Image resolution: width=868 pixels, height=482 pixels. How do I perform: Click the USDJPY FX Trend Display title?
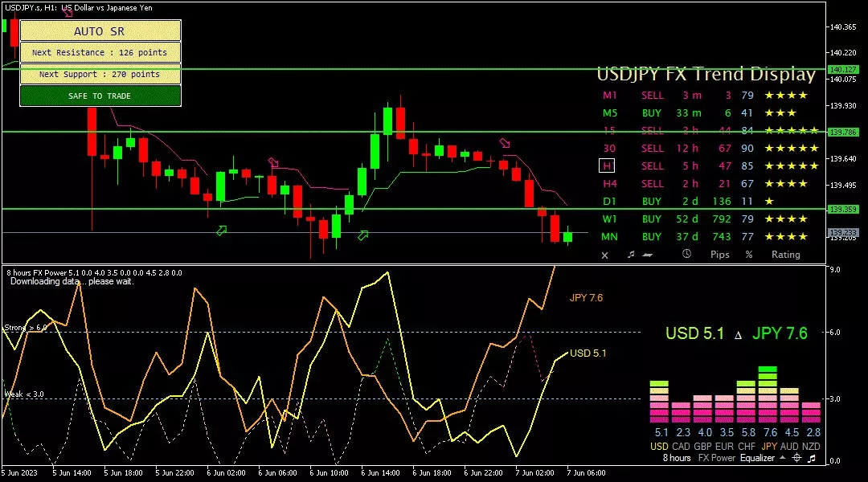point(706,74)
